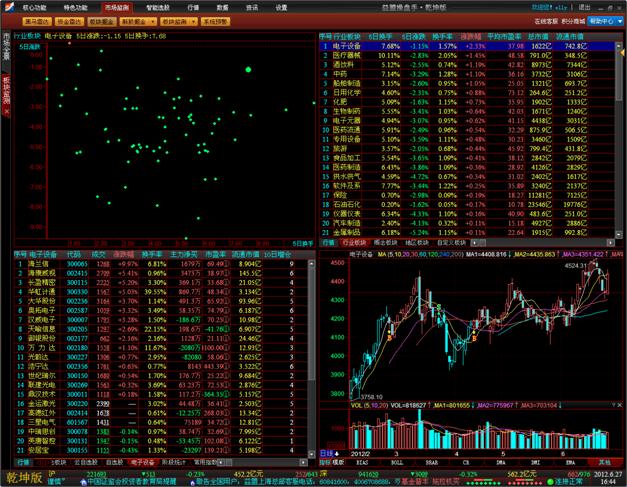
Task: Open the 资讯 menu
Action: (x=252, y=7)
